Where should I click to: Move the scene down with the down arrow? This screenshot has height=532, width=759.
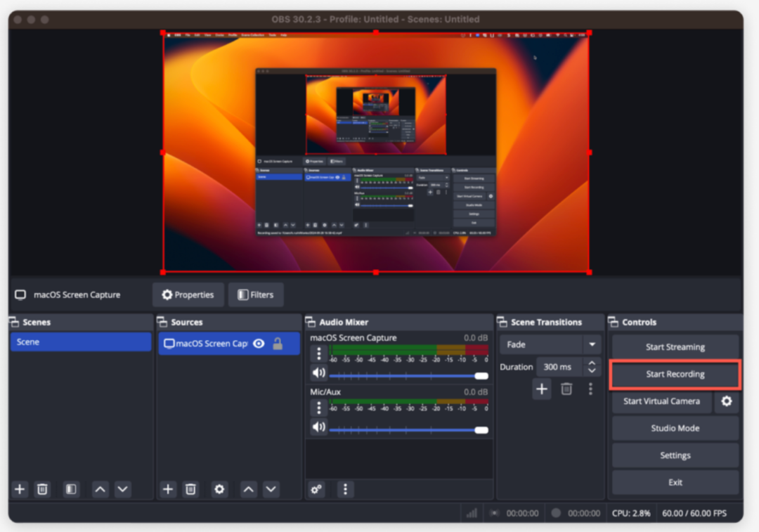pos(123,489)
